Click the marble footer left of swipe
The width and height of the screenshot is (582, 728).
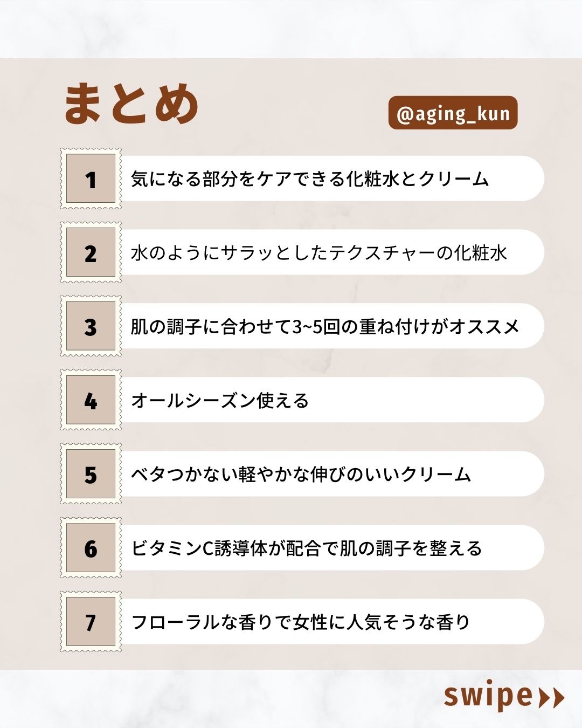216,698
